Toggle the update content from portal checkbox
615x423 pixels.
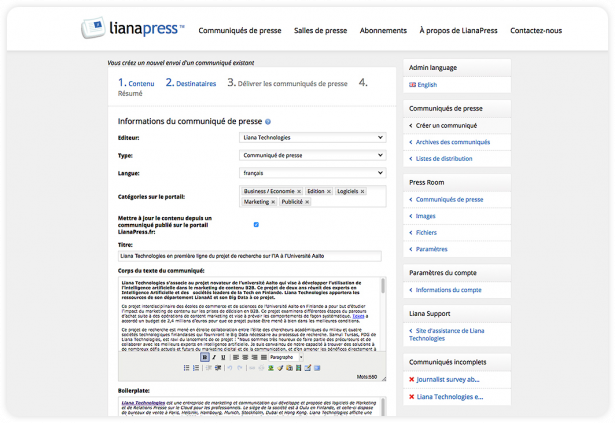pyautogui.click(x=256, y=224)
